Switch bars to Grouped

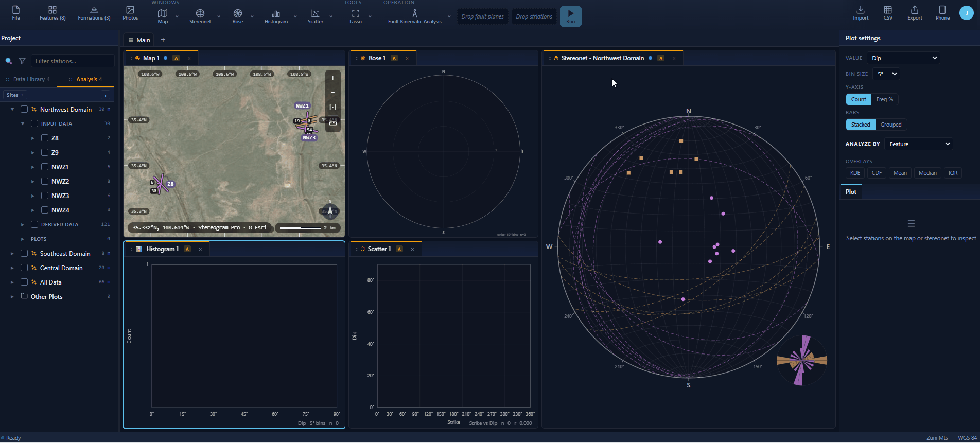891,125
